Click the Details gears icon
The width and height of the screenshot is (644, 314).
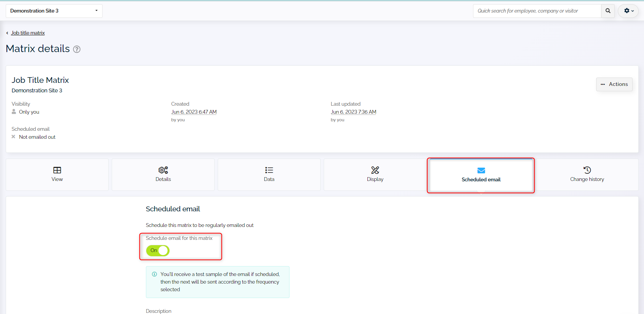pos(163,170)
